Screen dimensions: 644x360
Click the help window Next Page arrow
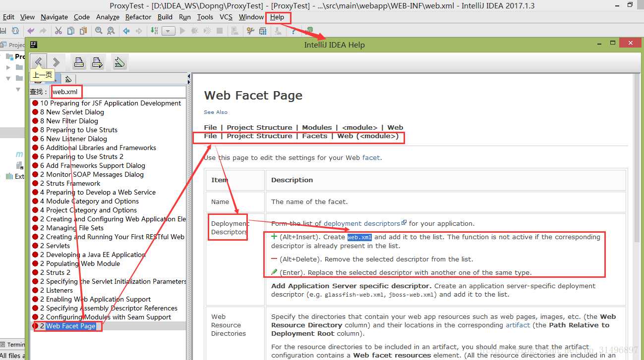pyautogui.click(x=56, y=62)
